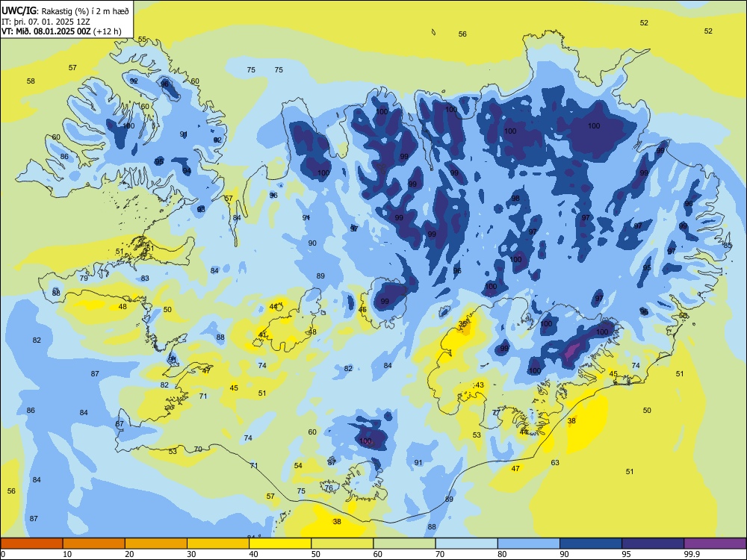The width and height of the screenshot is (747, 560).
Task: Click the map value '55' at the northwest tip
Action: point(142,40)
